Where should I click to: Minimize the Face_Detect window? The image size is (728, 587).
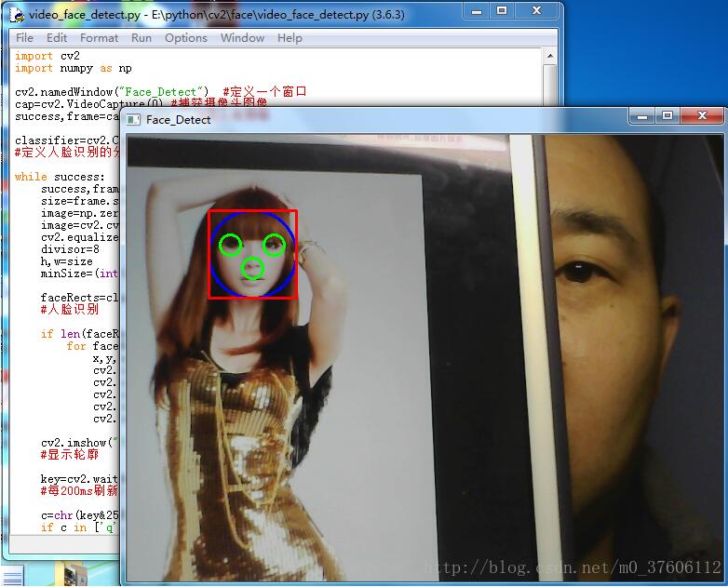(x=642, y=115)
